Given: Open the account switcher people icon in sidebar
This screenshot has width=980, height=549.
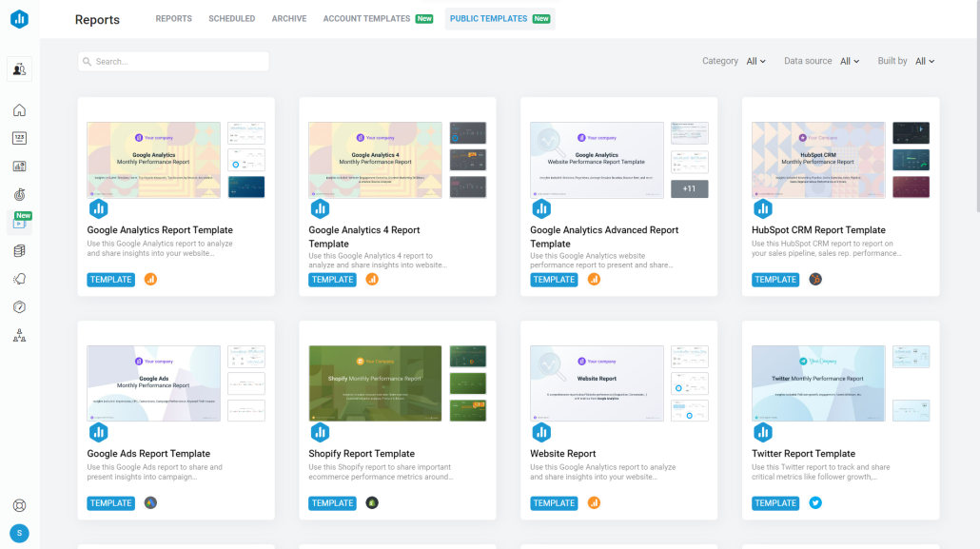Looking at the screenshot, I should click(x=19, y=69).
